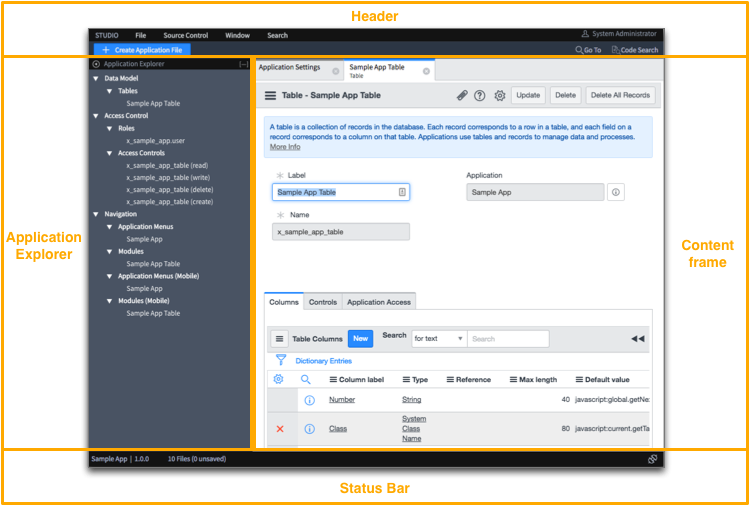Select x_sample_app_table (delete) access control
This screenshot has height=505, width=749.
[x=170, y=190]
